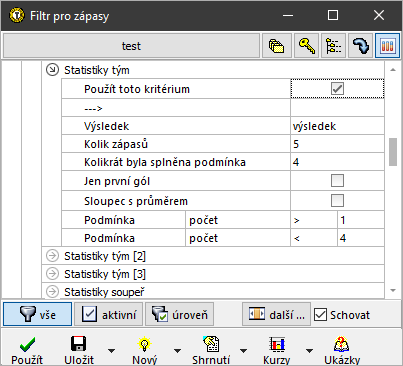Expand Statistiky tým [3] section
Viewport: 403px width, 366px height.
pyautogui.click(x=52, y=274)
